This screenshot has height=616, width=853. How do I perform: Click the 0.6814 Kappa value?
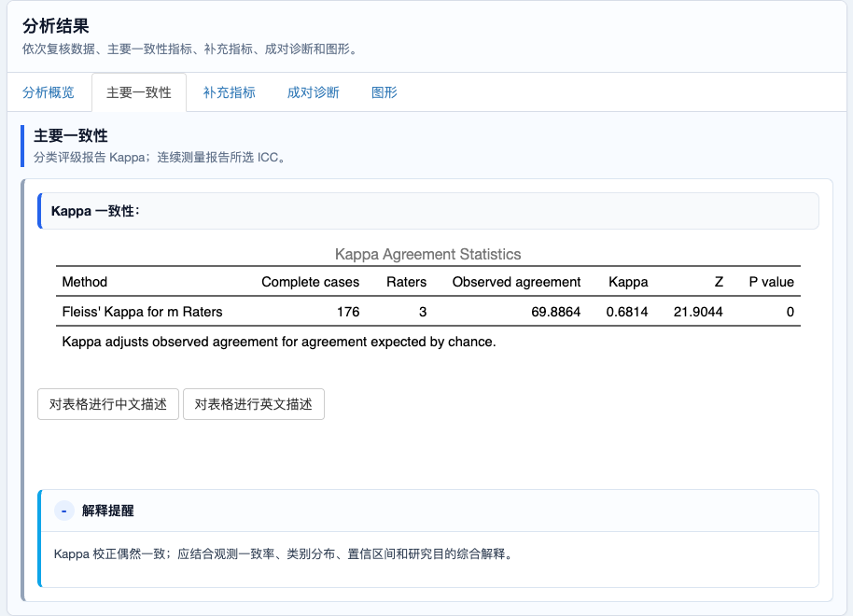[x=627, y=312]
